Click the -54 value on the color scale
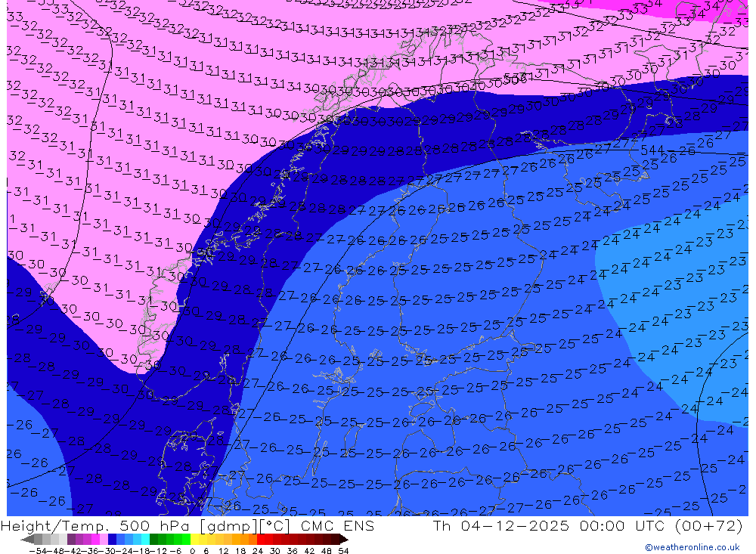 pos(38,551)
